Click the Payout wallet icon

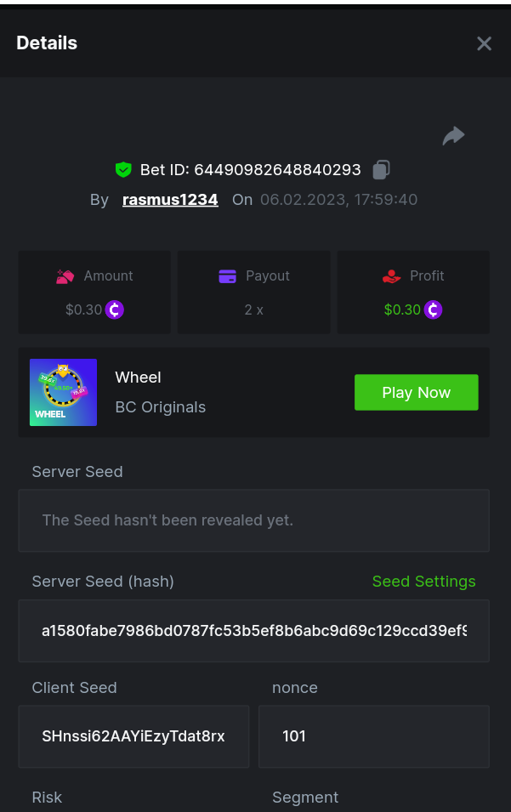coord(227,276)
